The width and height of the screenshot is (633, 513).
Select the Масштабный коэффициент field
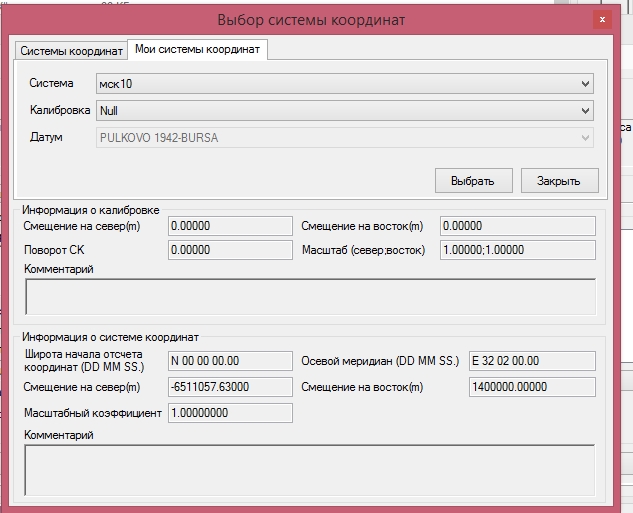coord(229,413)
